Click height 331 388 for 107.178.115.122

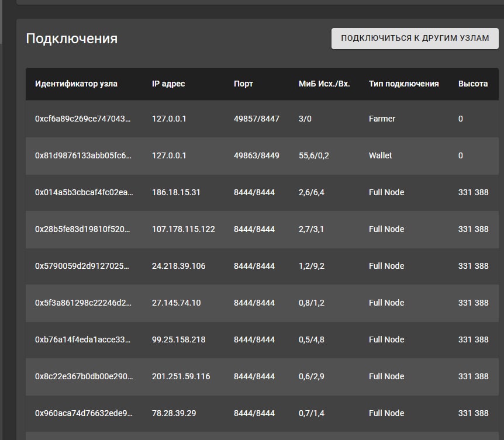click(473, 229)
